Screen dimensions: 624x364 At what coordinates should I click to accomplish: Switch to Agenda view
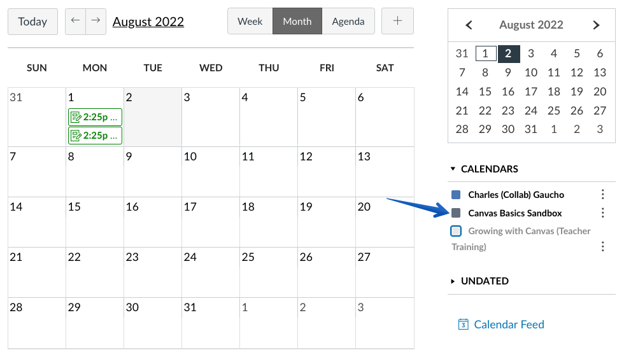pos(348,21)
